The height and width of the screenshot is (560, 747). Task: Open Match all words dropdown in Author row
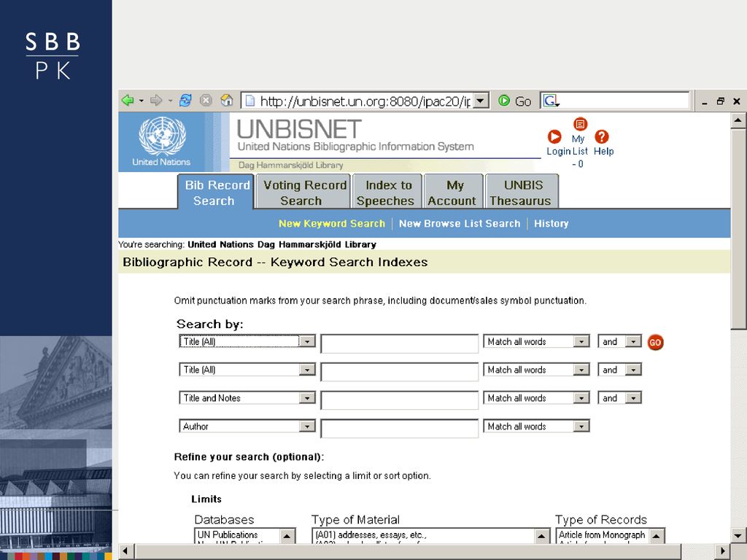click(x=581, y=426)
